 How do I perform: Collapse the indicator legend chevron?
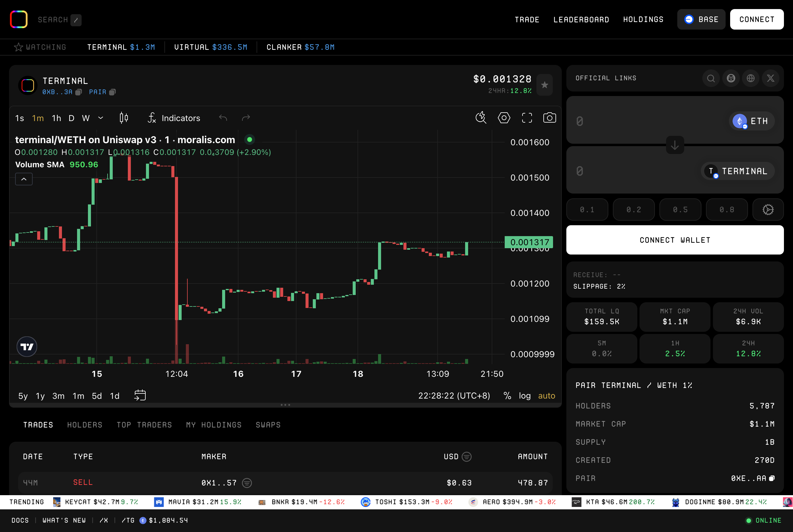[24, 179]
